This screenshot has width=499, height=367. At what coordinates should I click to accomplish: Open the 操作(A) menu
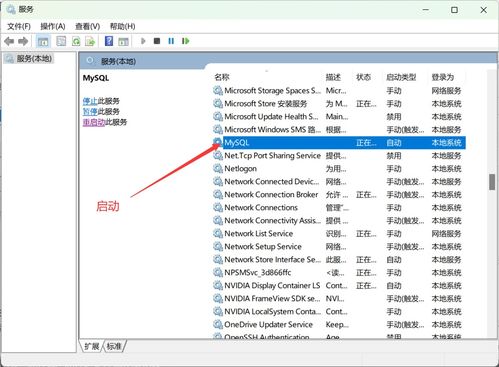point(53,26)
